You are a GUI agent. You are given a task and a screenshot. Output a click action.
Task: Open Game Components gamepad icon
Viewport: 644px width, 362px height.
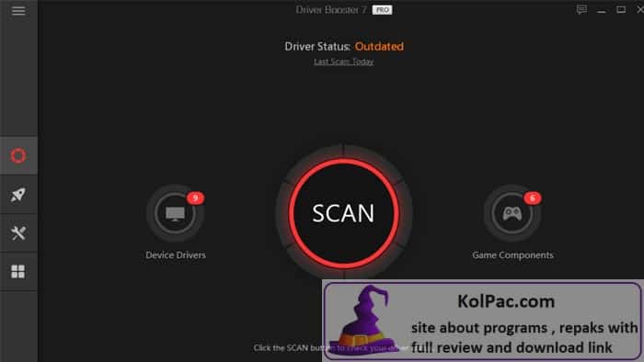[512, 213]
